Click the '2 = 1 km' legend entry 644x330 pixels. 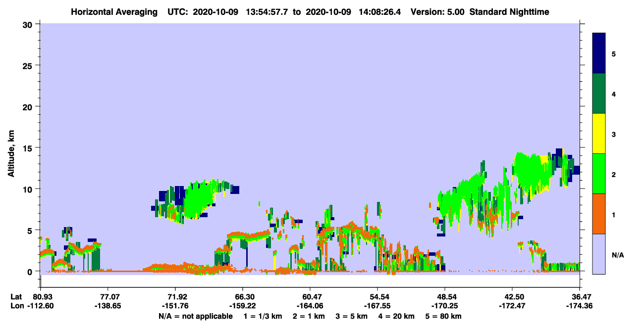coord(308,316)
